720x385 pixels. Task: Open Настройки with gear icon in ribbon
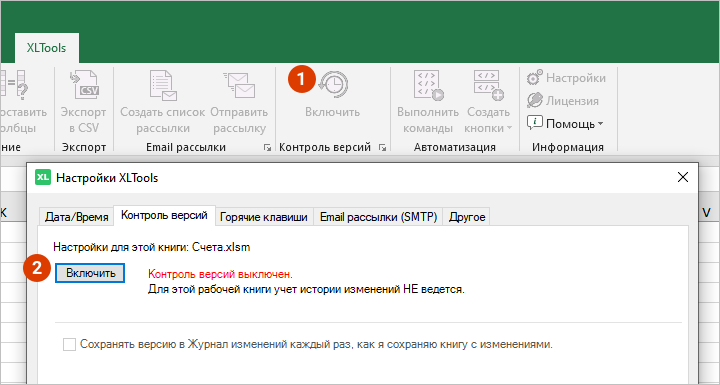[x=566, y=78]
